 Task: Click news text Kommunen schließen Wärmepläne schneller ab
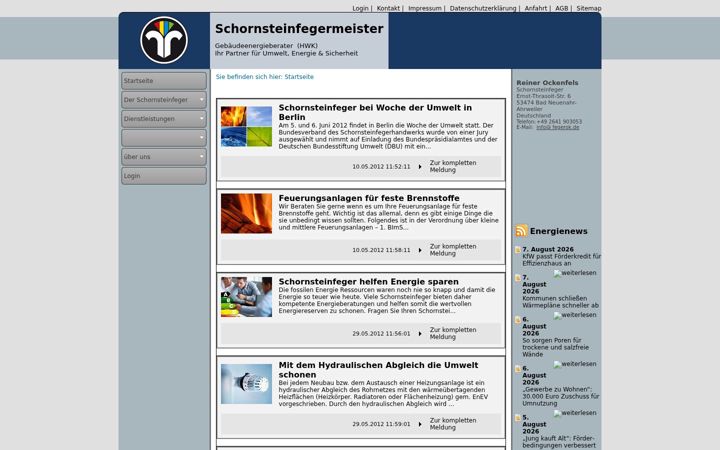pos(560,302)
